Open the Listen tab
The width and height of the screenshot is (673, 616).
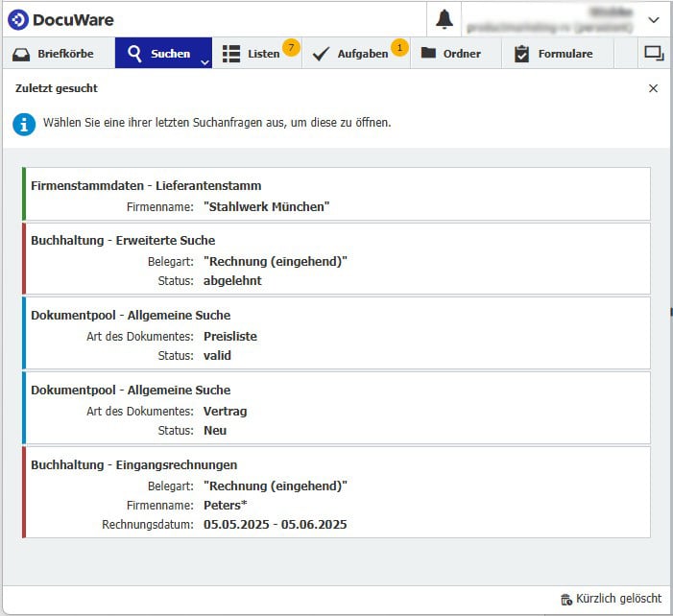tap(257, 53)
